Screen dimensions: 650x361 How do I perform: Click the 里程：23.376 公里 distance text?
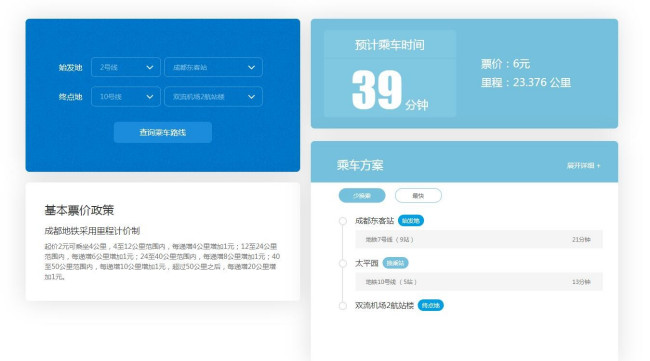tap(526, 82)
